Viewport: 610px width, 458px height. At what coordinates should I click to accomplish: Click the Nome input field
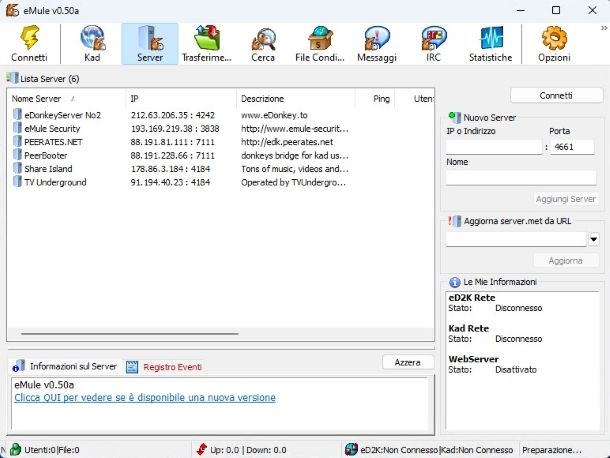point(521,177)
